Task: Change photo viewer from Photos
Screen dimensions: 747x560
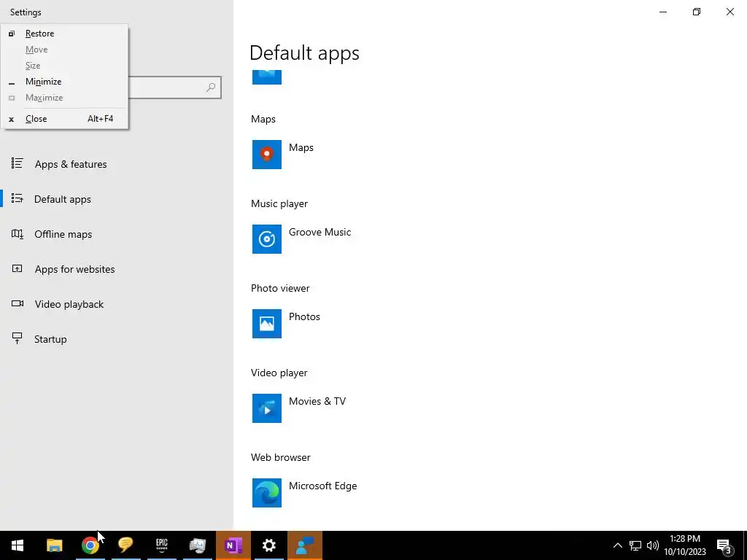Action: (x=304, y=317)
